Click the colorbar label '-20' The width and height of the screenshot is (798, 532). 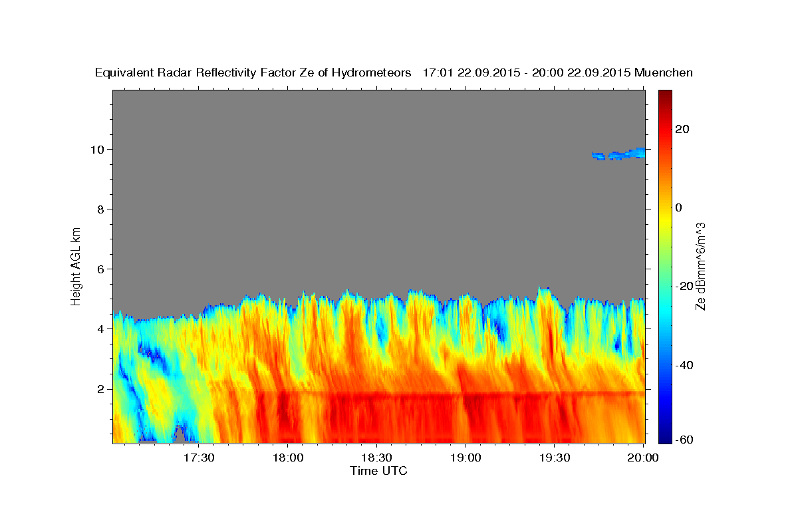point(685,286)
